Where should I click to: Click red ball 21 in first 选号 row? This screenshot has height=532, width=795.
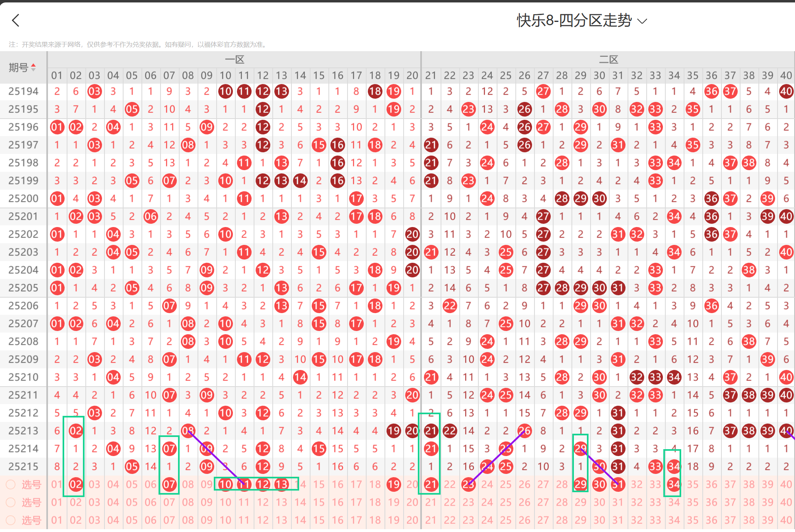(x=431, y=484)
